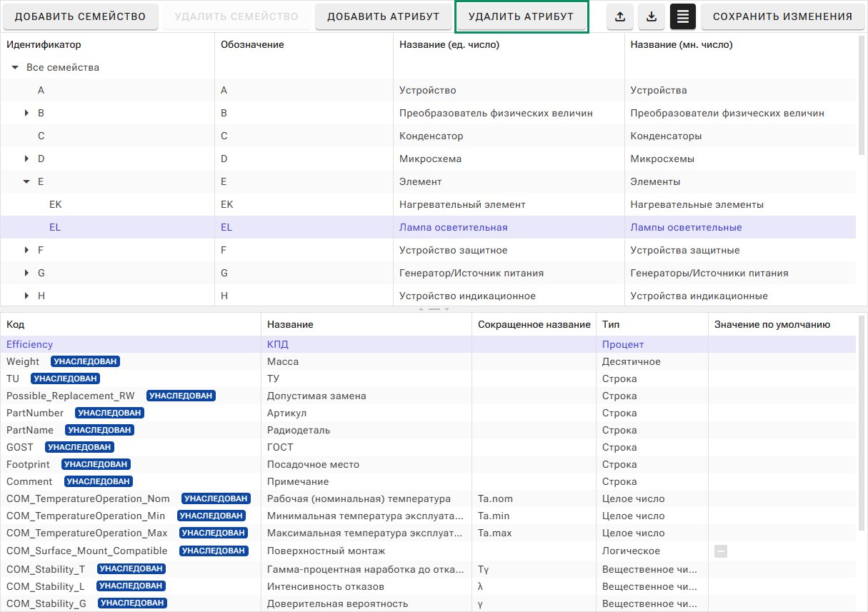The image size is (868, 612).
Task: Click the 'Тип' column header in attributes
Action: (x=611, y=324)
